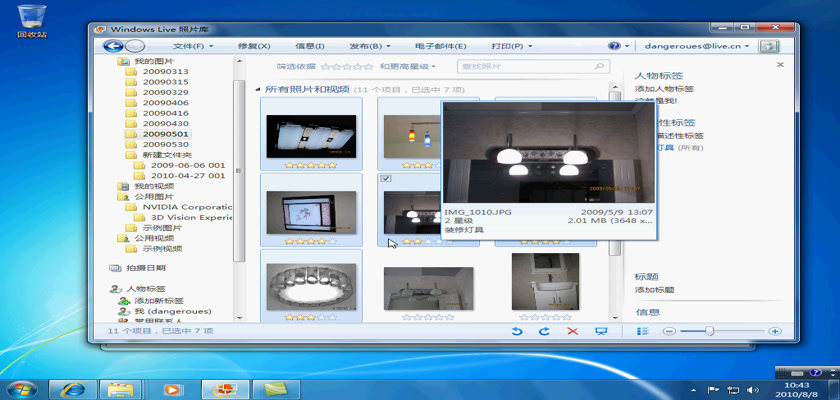The width and height of the screenshot is (840, 400).
Task: Open the 信息(I) menu
Action: (310, 46)
